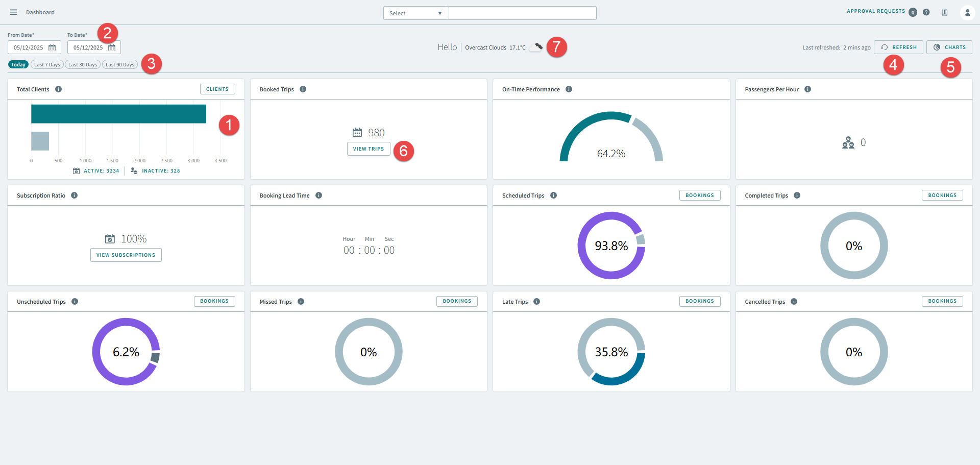980x465 pixels.
Task: Open the user profile avatar icon
Action: pos(968,12)
